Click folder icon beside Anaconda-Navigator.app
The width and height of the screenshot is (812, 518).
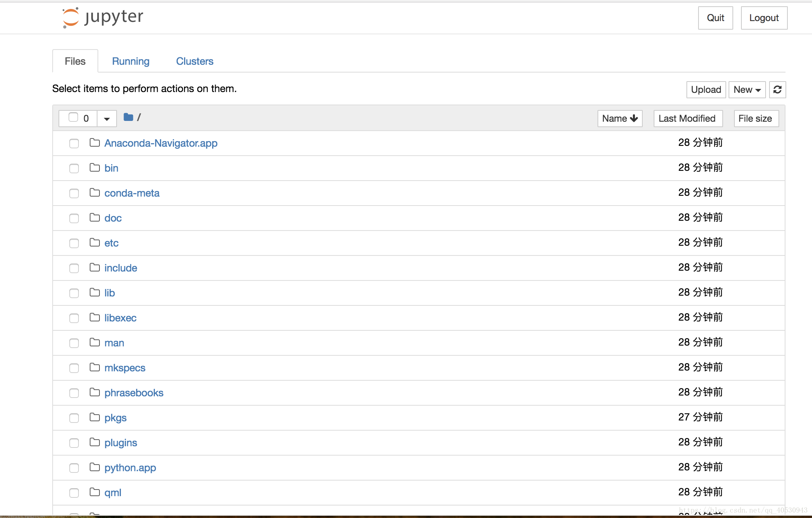click(x=95, y=143)
